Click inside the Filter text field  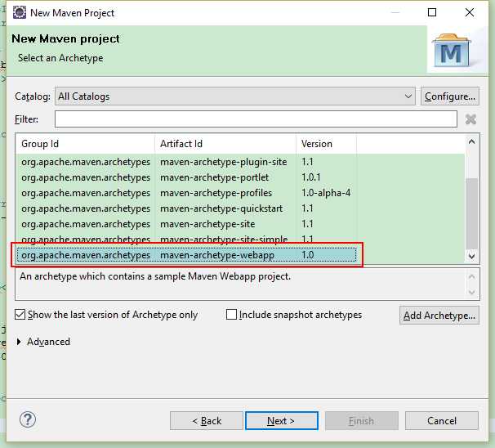click(256, 119)
